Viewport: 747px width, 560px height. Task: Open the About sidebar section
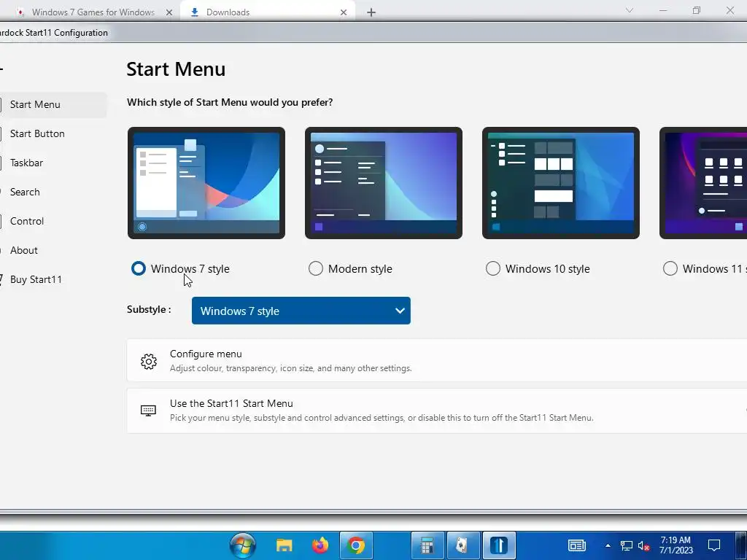[53, 250]
